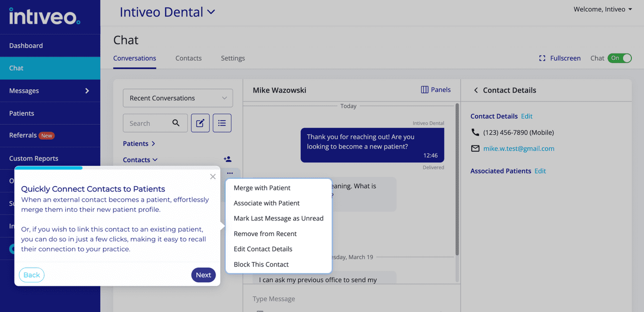
Task: Switch to the Conversations tab
Action: pos(135,58)
